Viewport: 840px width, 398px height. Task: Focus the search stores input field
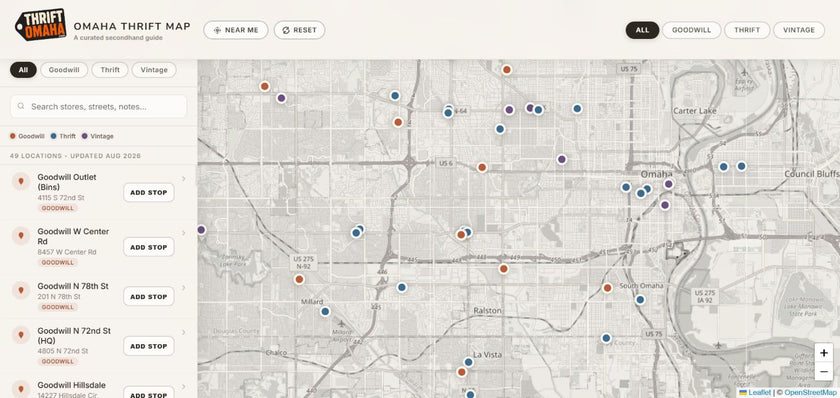click(x=99, y=107)
